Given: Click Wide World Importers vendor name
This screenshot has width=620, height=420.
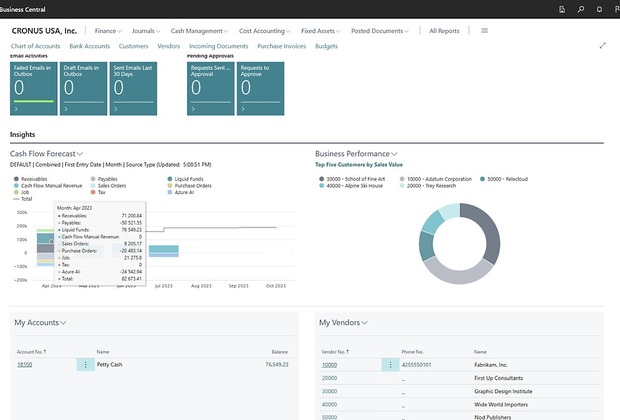Looking at the screenshot, I should click(x=501, y=405).
